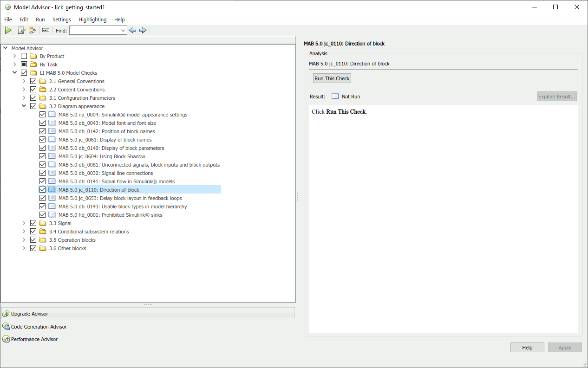The image size is (588, 368).
Task: Expand the 2.1 General Conventions node
Action: 24,81
